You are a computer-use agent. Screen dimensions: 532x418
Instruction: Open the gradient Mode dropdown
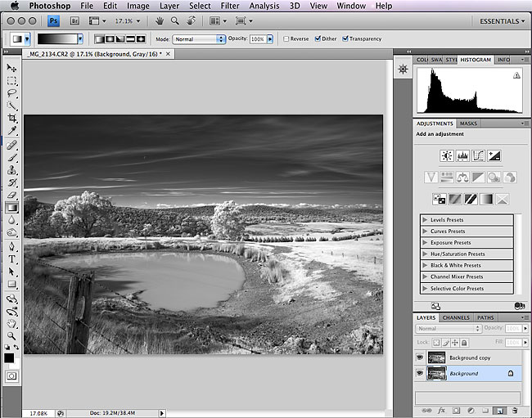198,38
